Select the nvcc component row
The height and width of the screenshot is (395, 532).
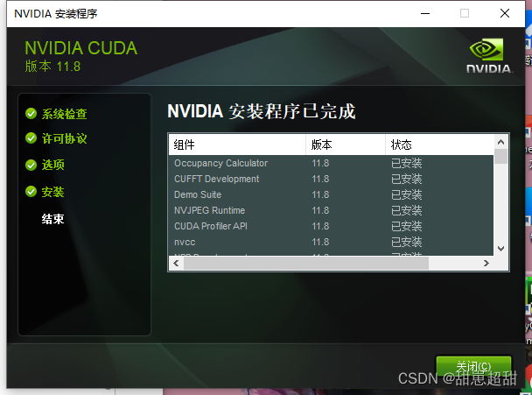tap(331, 242)
